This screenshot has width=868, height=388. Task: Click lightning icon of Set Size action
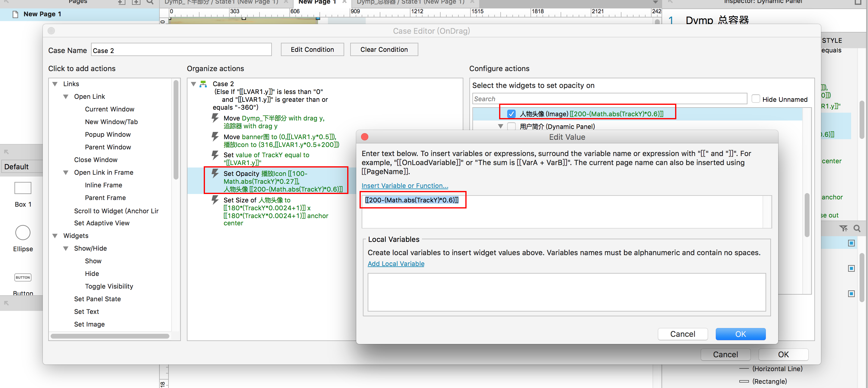tap(215, 200)
